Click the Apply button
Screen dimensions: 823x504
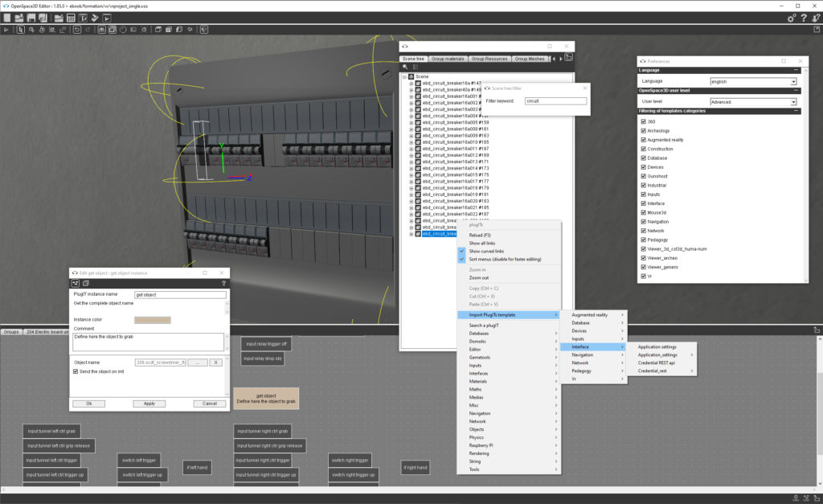coord(149,404)
